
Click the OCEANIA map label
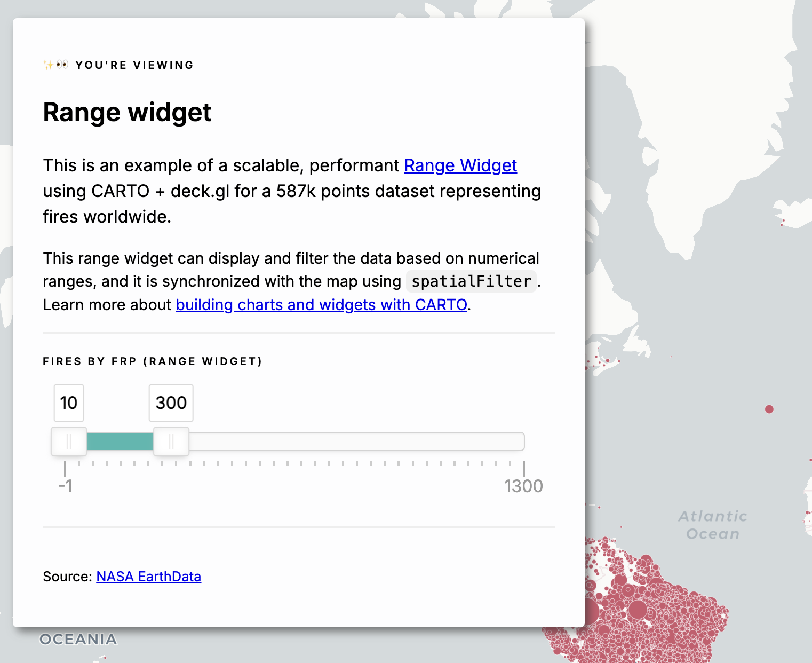pos(78,639)
